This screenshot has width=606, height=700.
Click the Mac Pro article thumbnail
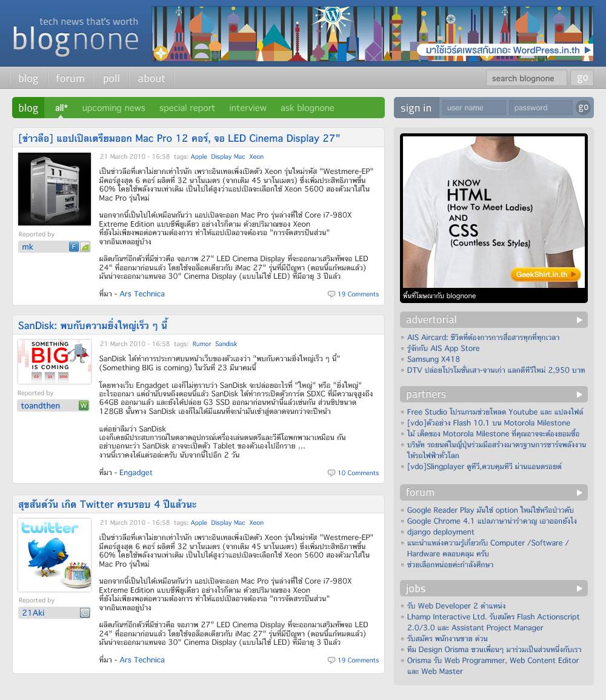pyautogui.click(x=55, y=189)
